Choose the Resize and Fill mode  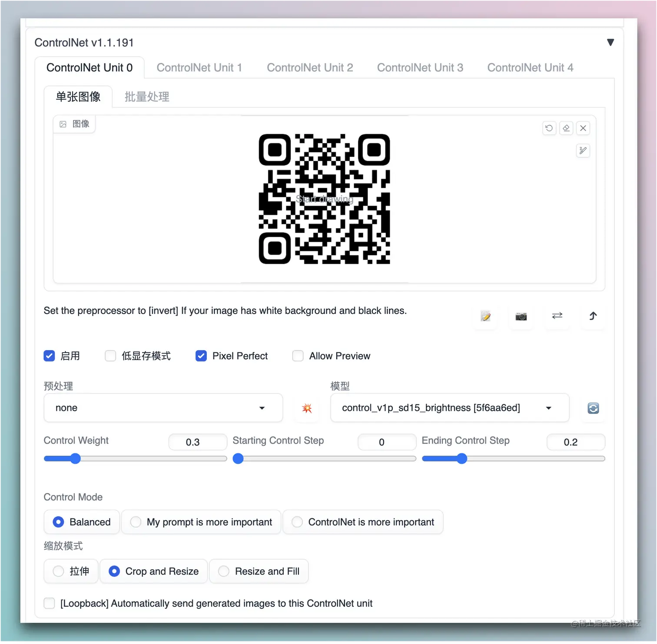[x=259, y=571]
